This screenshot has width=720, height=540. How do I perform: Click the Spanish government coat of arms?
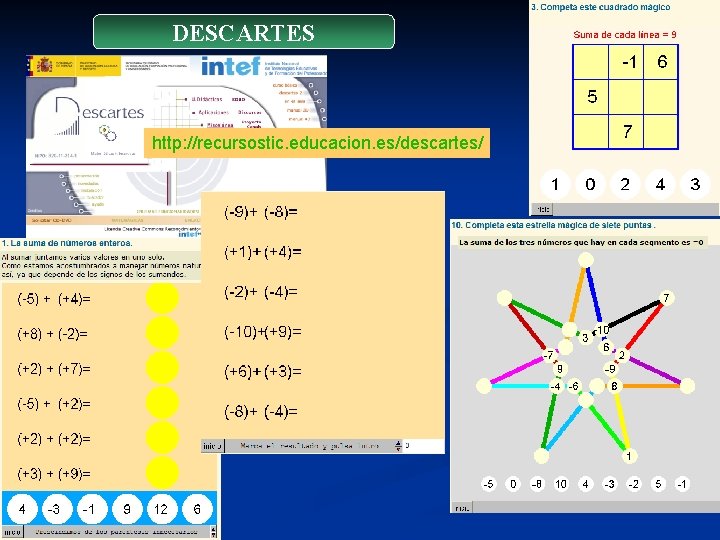pyautogui.click(x=45, y=65)
